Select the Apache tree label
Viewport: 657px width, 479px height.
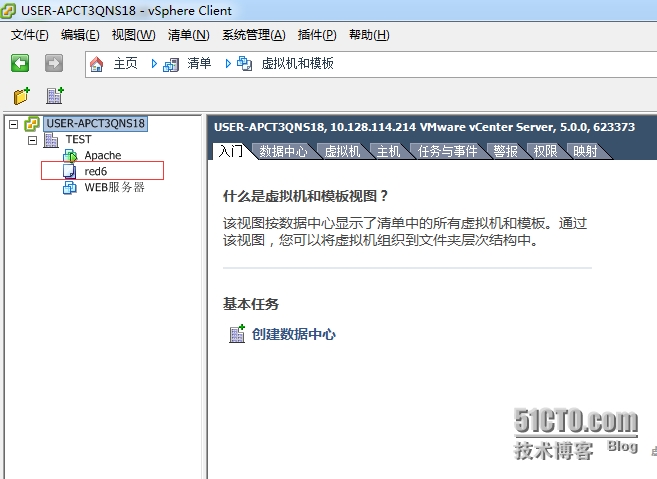point(103,155)
